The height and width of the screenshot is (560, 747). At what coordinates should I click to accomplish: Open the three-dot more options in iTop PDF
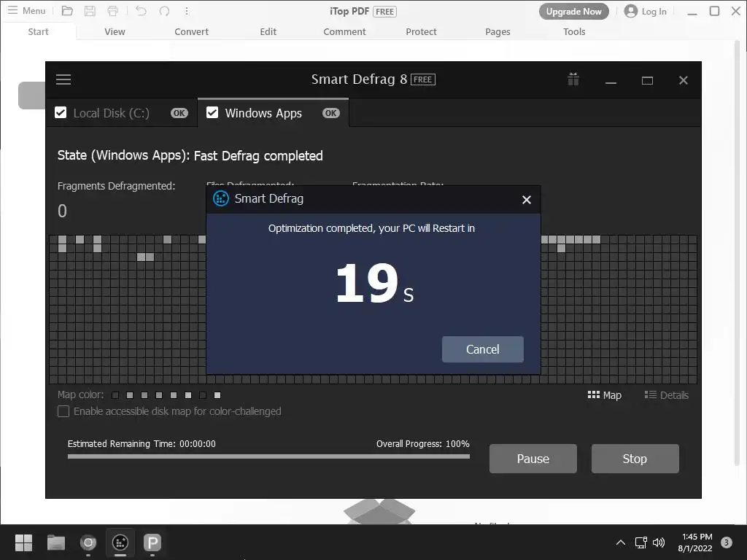point(187,10)
